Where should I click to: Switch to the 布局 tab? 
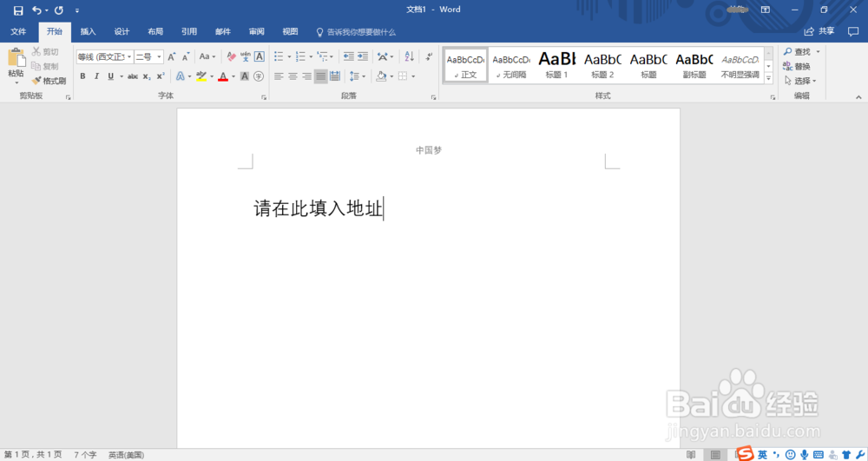click(x=155, y=31)
